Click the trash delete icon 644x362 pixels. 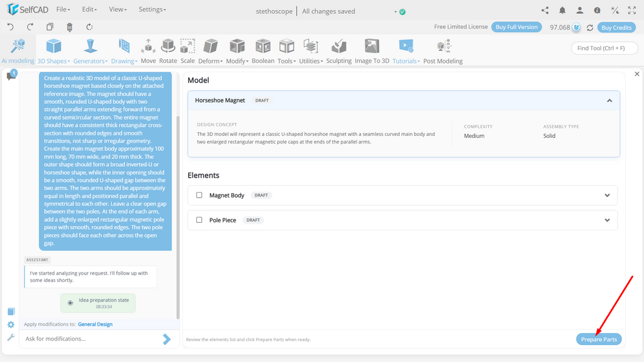pos(69,27)
